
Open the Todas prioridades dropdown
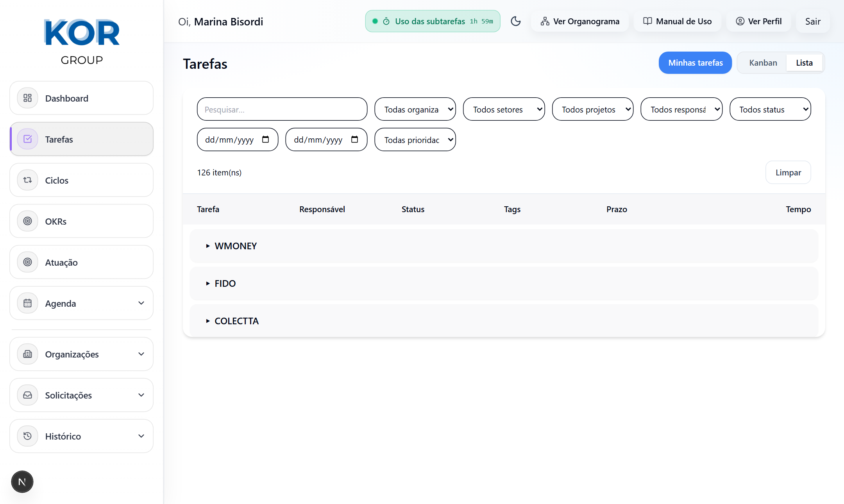pos(415,140)
